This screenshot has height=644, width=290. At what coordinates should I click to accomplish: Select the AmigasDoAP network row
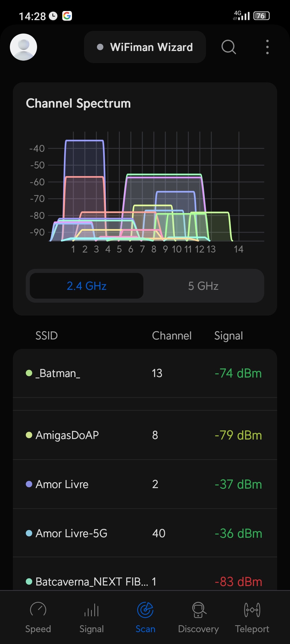tap(145, 435)
